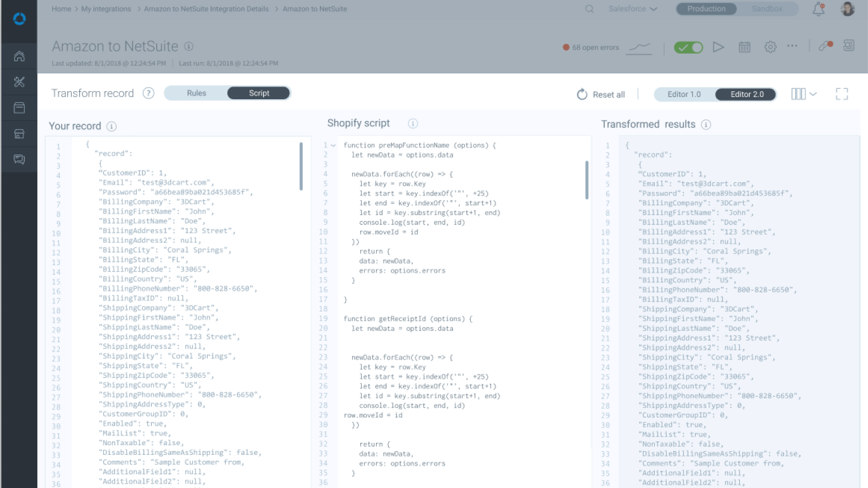
Task: View the error trend line chart icon
Action: pyautogui.click(x=640, y=48)
